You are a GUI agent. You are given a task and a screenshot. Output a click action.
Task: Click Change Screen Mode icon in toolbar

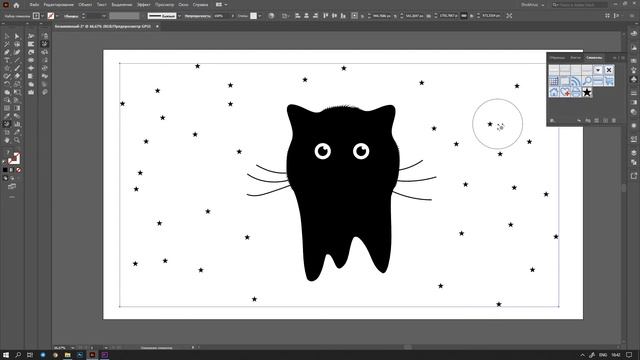pos(12,187)
